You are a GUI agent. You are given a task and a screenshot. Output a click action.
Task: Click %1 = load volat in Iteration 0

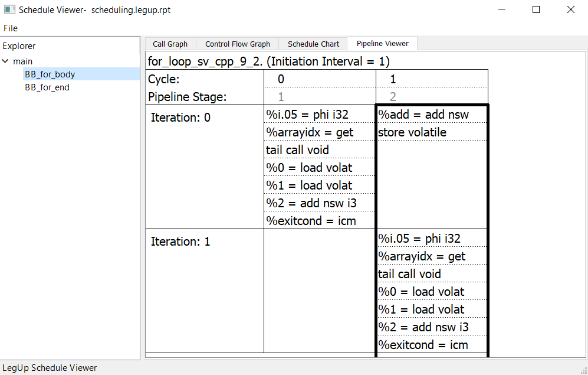(320, 185)
